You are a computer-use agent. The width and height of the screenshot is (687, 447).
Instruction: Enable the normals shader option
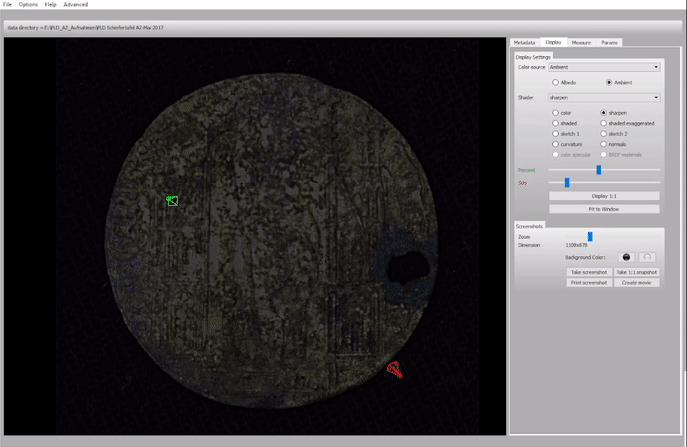tap(603, 144)
